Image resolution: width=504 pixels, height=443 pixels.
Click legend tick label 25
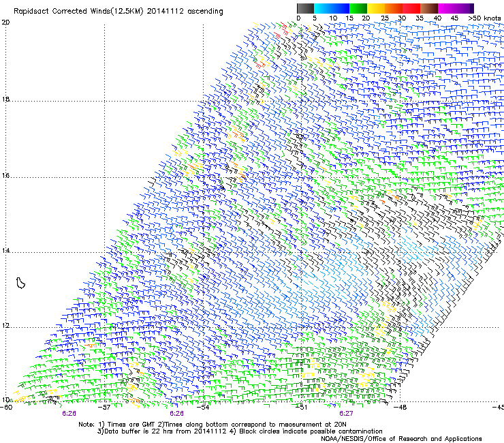385,18
